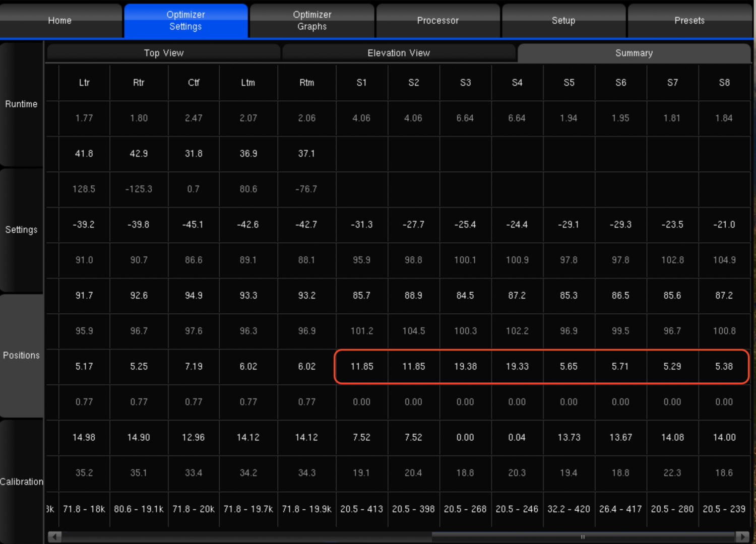Click the 94.9 value in Ctf column
The height and width of the screenshot is (544, 756).
click(194, 296)
